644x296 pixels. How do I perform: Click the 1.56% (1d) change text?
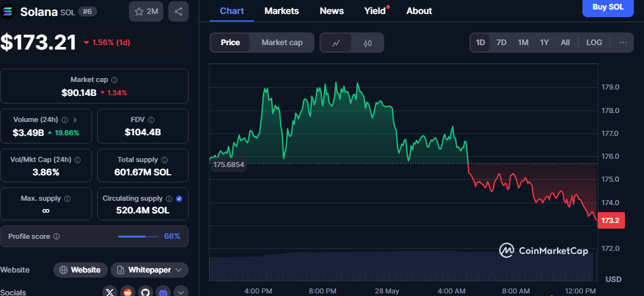(111, 43)
